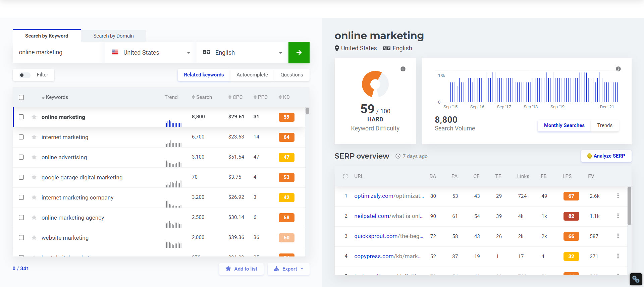Expand the Export dropdown
The width and height of the screenshot is (644, 287).
pyautogui.click(x=289, y=269)
